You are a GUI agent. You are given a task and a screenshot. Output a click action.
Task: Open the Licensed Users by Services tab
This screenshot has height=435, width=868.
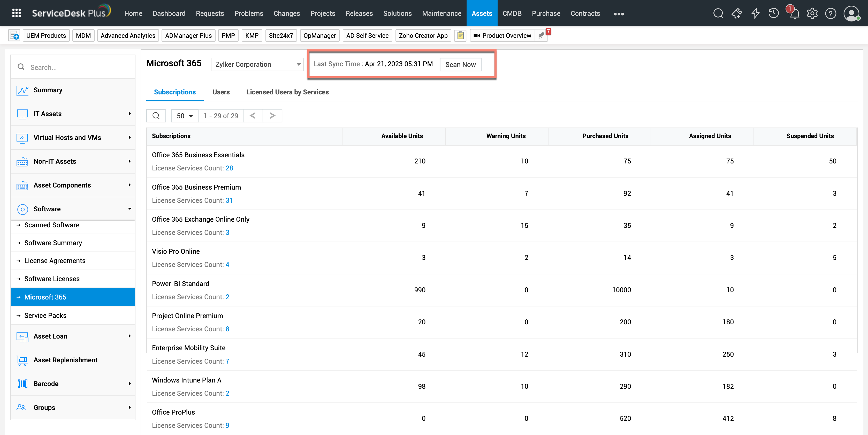tap(287, 92)
